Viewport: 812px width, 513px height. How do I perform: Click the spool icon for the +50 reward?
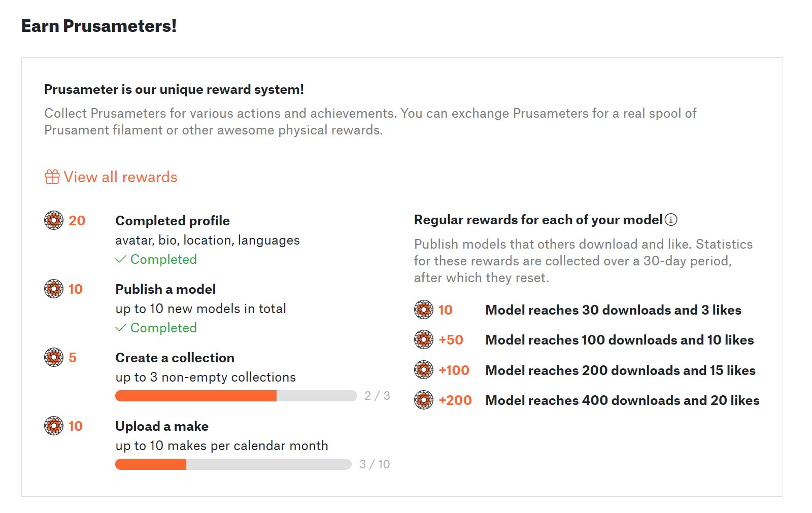[x=424, y=339]
